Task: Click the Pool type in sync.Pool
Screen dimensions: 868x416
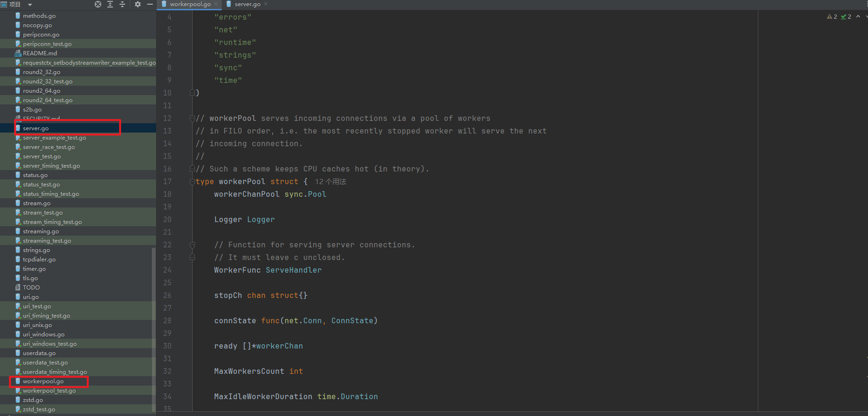Action: 317,194
